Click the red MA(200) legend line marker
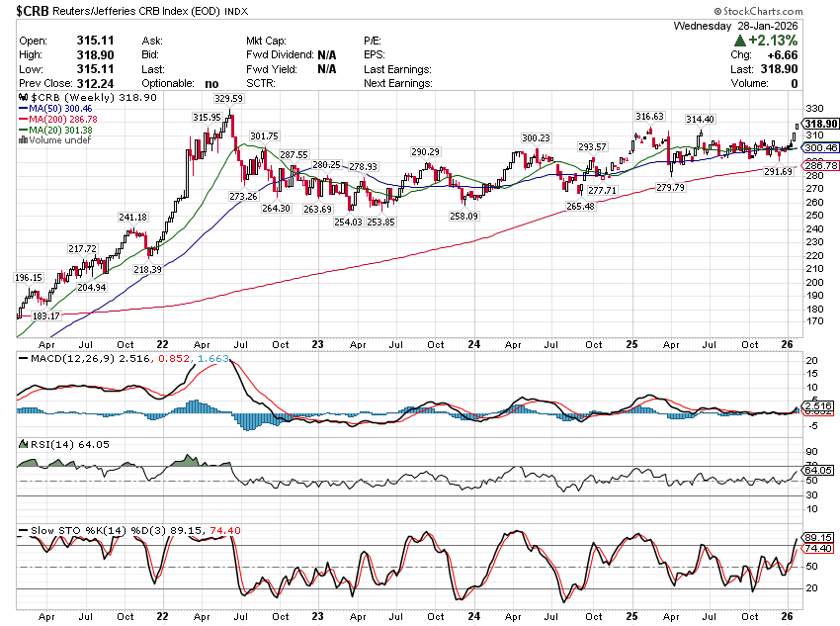 23,121
